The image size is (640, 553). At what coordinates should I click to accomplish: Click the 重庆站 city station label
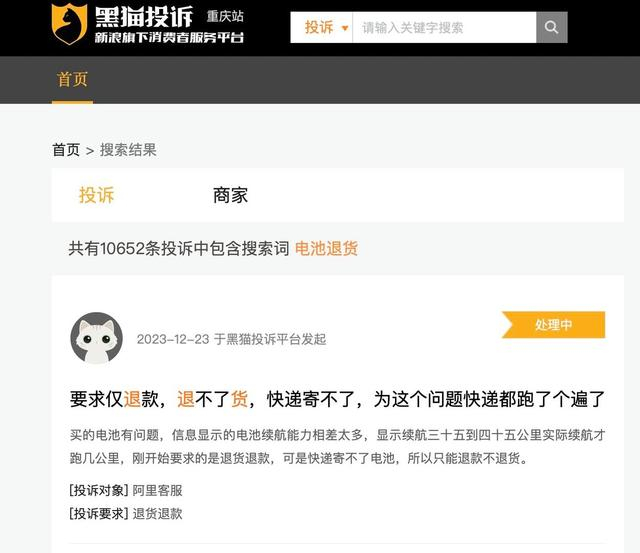(x=225, y=17)
